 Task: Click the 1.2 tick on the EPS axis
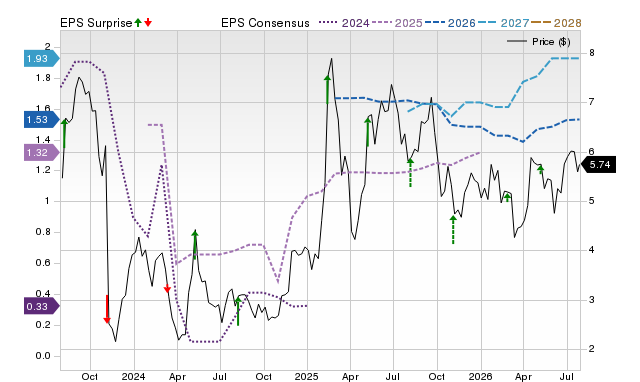click(x=43, y=170)
